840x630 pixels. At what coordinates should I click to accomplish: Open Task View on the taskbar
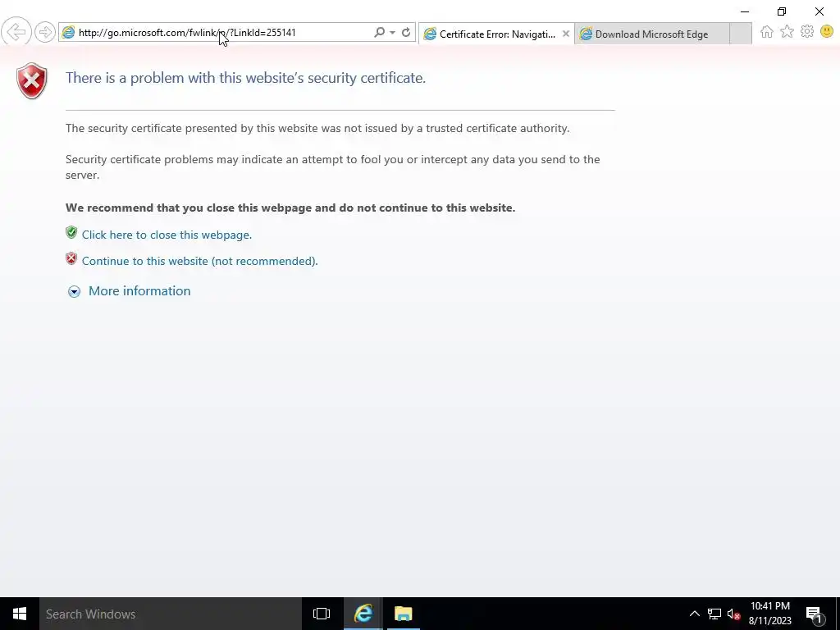coord(322,614)
